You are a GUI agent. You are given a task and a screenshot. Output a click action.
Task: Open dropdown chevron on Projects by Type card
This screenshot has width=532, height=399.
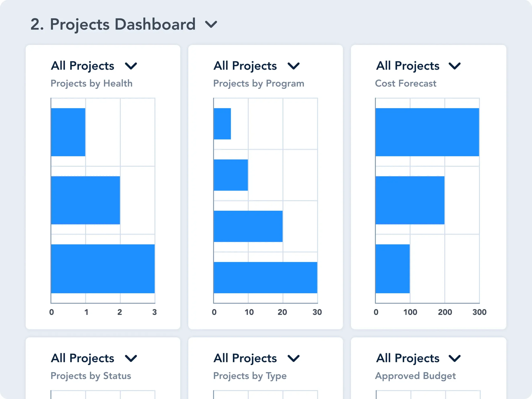coord(294,358)
